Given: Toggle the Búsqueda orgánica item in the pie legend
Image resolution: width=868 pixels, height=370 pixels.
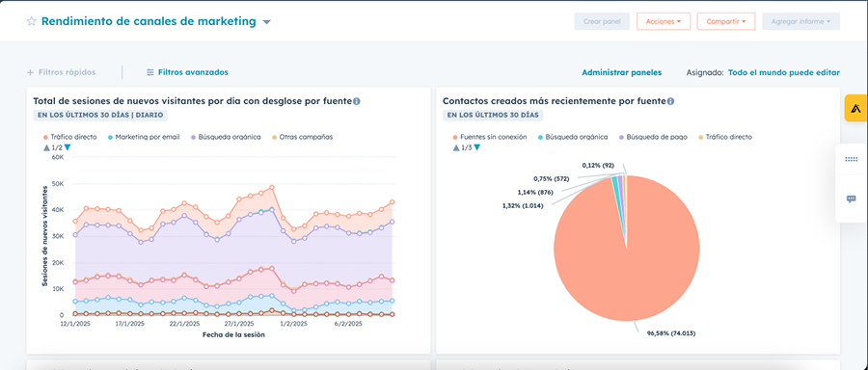Looking at the screenshot, I should tap(572, 137).
